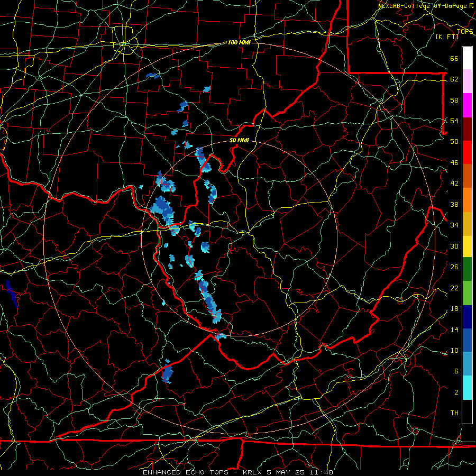Click the light green 22 kft legend swatch
This screenshot has width=476, height=476.
467,293
